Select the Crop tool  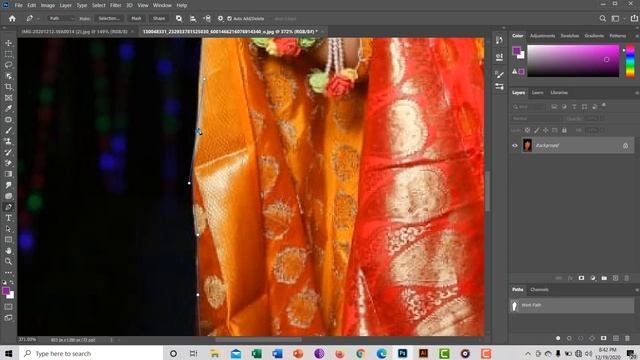pos(8,87)
